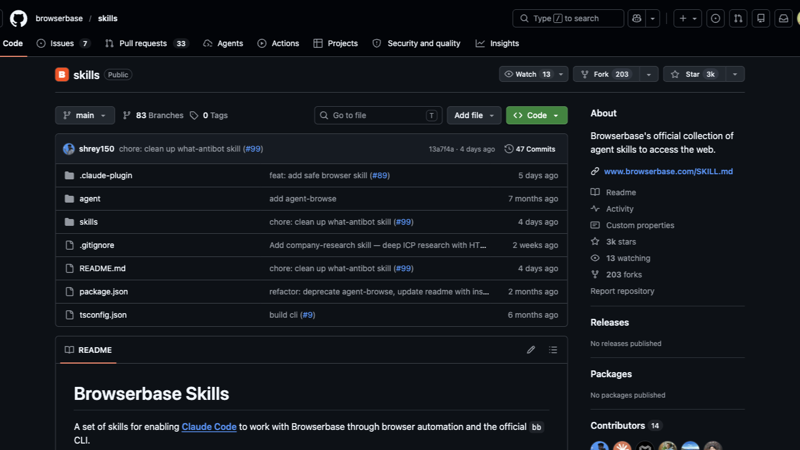Open the shrey150 author avatar
800x450 pixels.
(69, 149)
